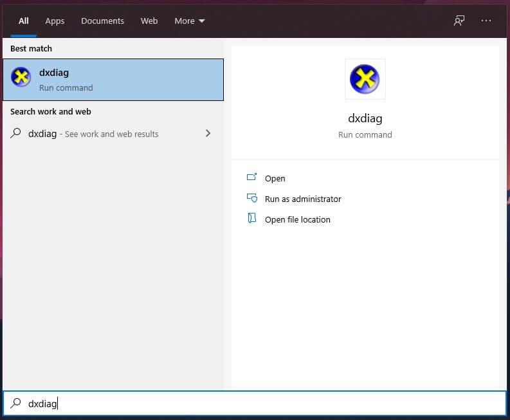Choose Open file location

pyautogui.click(x=297, y=219)
